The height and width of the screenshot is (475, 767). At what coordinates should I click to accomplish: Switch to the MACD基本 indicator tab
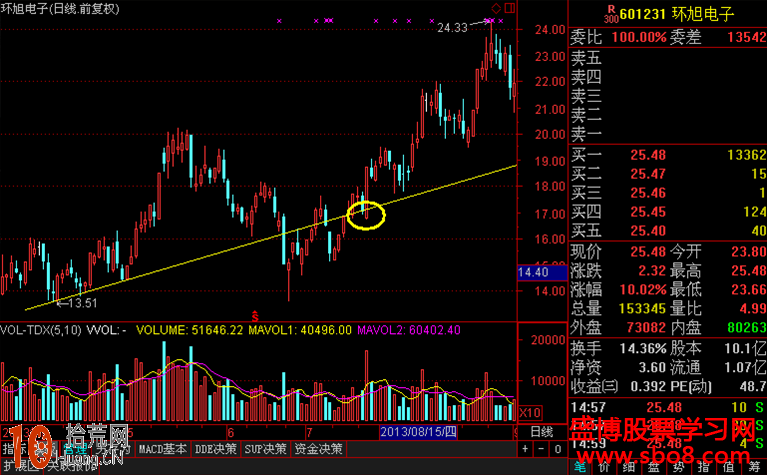(162, 449)
